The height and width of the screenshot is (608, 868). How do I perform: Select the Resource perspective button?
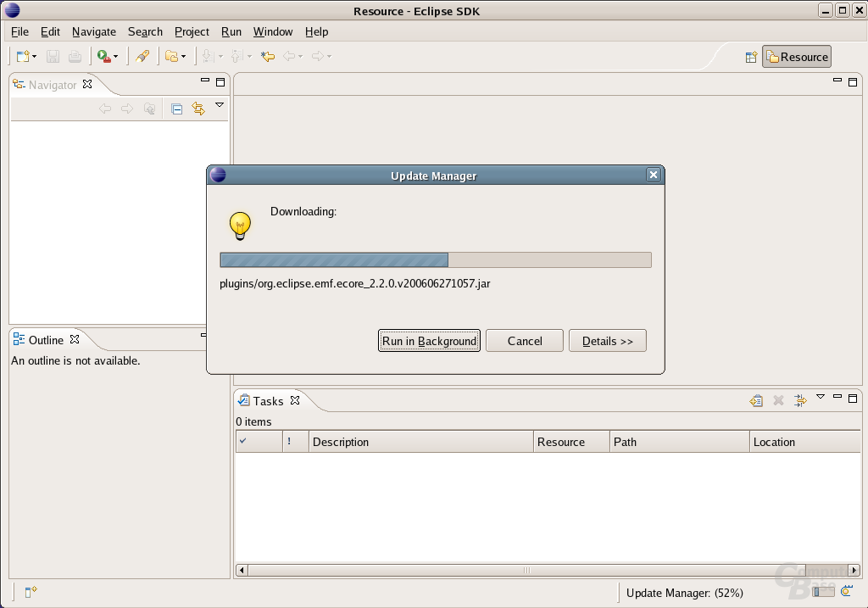(x=797, y=57)
